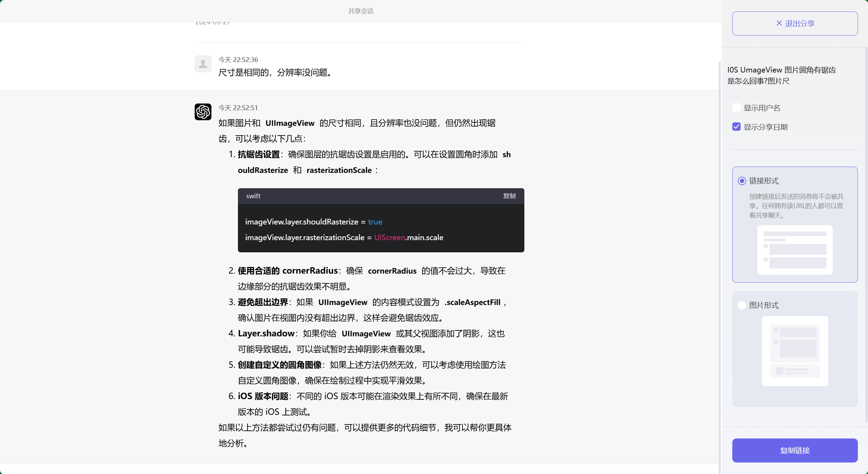The width and height of the screenshot is (868, 474).
Task: Click the 复制链接 button
Action: [795, 450]
